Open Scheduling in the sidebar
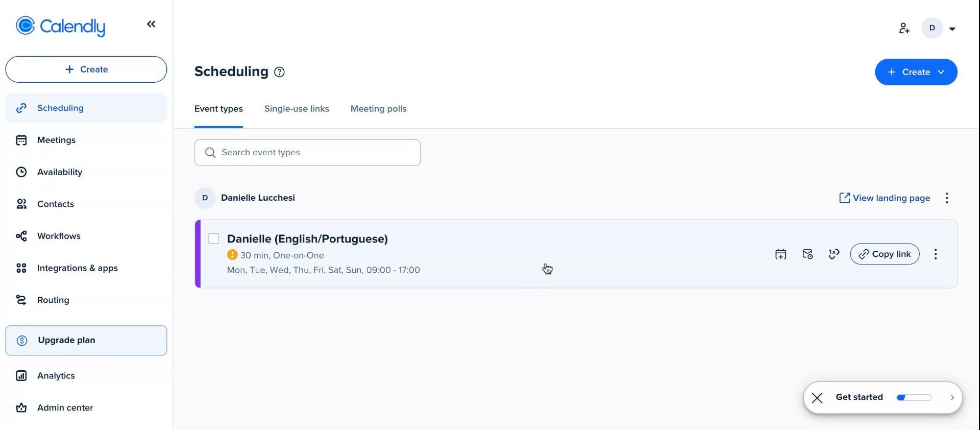Screen dimensions: 980x430 [x=86, y=108]
